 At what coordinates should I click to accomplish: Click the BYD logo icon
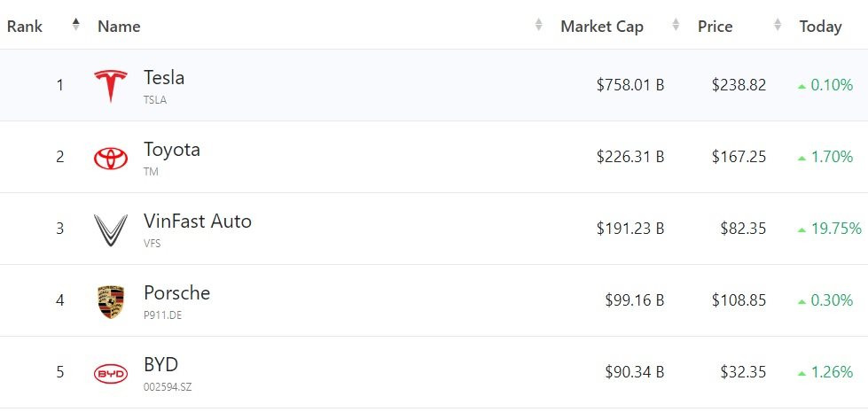click(x=111, y=373)
